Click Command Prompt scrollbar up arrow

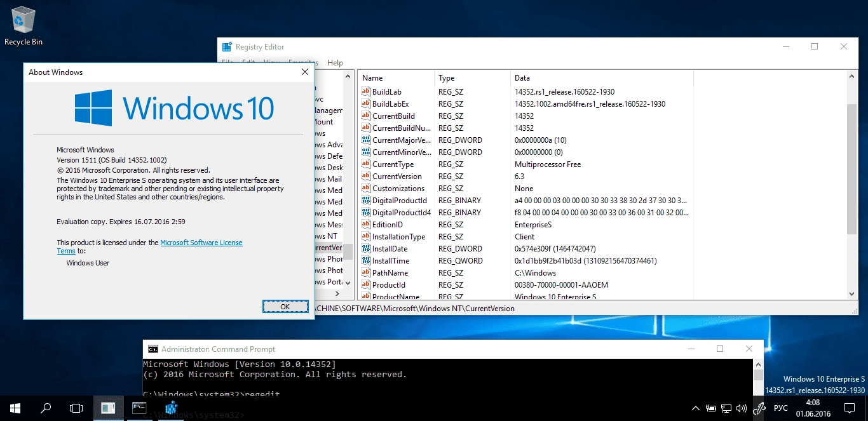tap(757, 365)
